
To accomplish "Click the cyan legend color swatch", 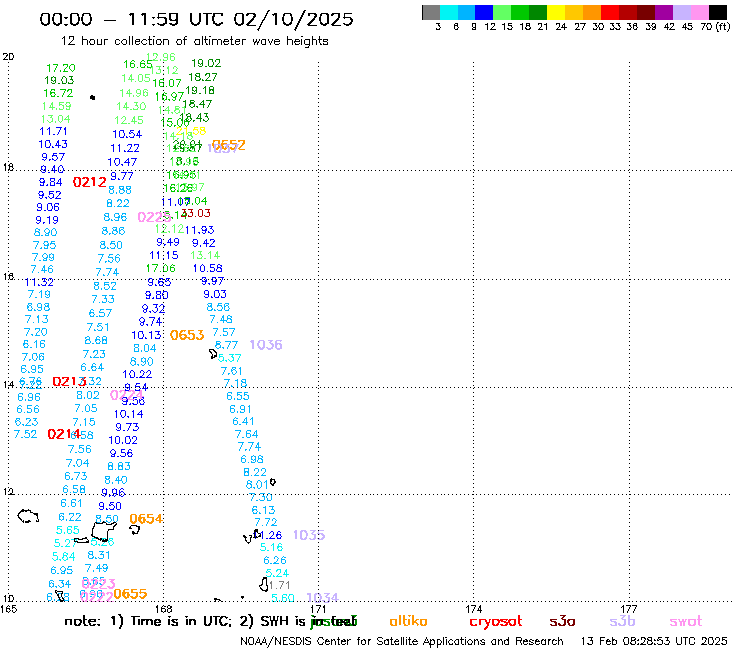I will coord(449,12).
